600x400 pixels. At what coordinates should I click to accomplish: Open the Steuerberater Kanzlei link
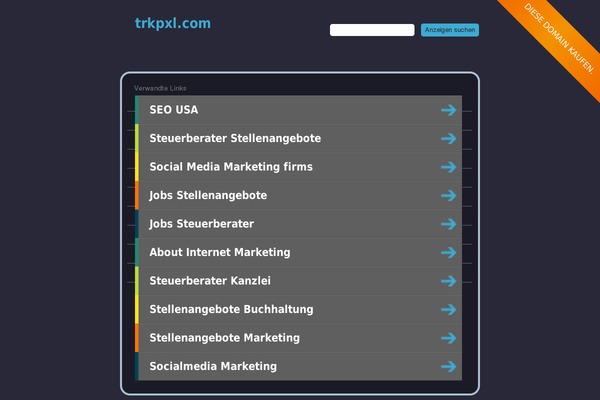click(x=210, y=281)
